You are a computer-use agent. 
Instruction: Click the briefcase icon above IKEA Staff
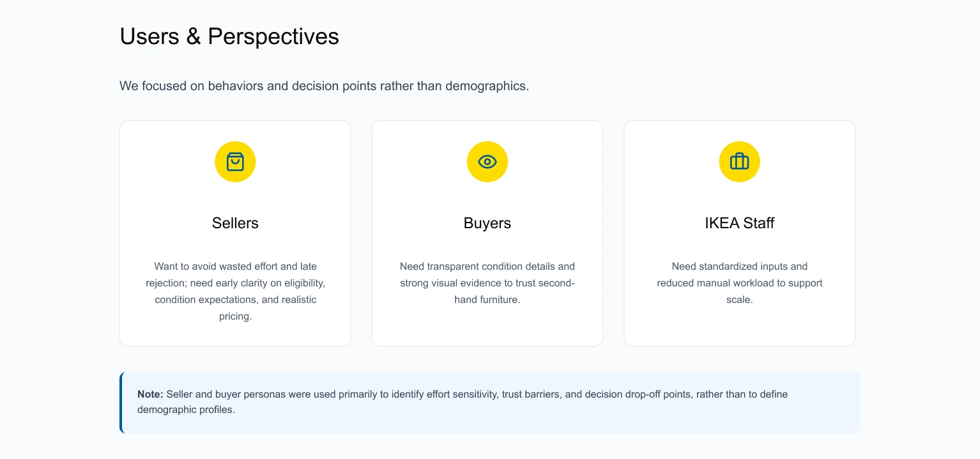[x=739, y=162]
